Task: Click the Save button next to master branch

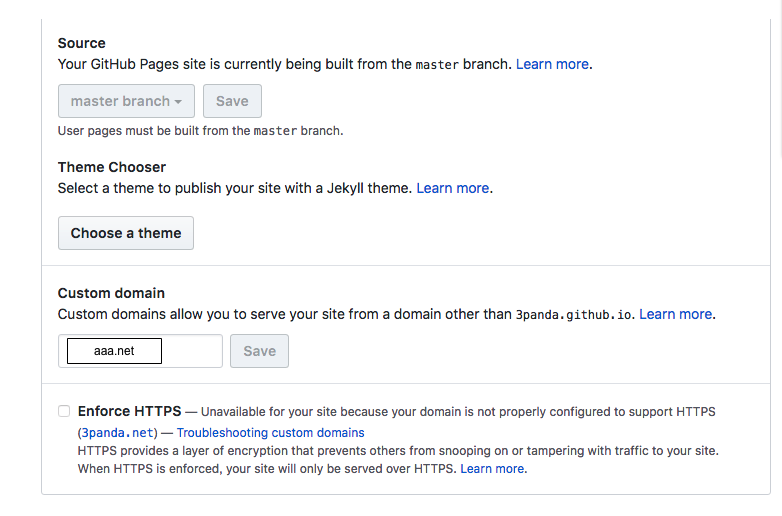Action: tap(232, 101)
